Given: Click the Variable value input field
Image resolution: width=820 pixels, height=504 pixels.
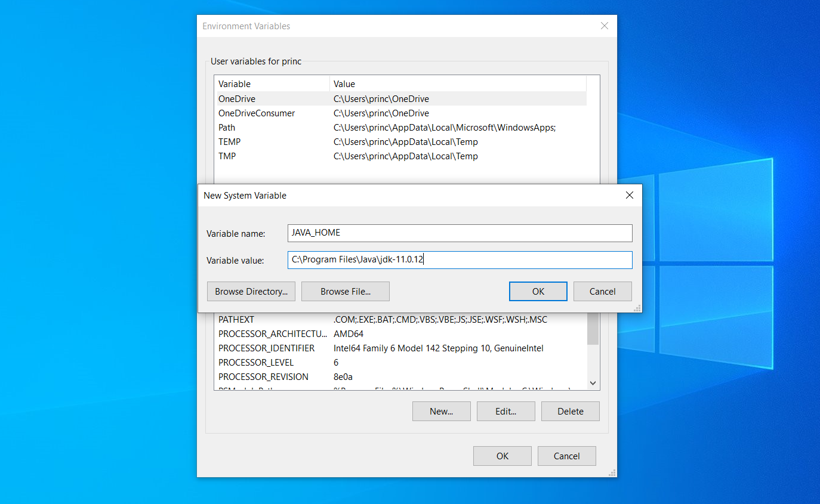Looking at the screenshot, I should [x=460, y=260].
